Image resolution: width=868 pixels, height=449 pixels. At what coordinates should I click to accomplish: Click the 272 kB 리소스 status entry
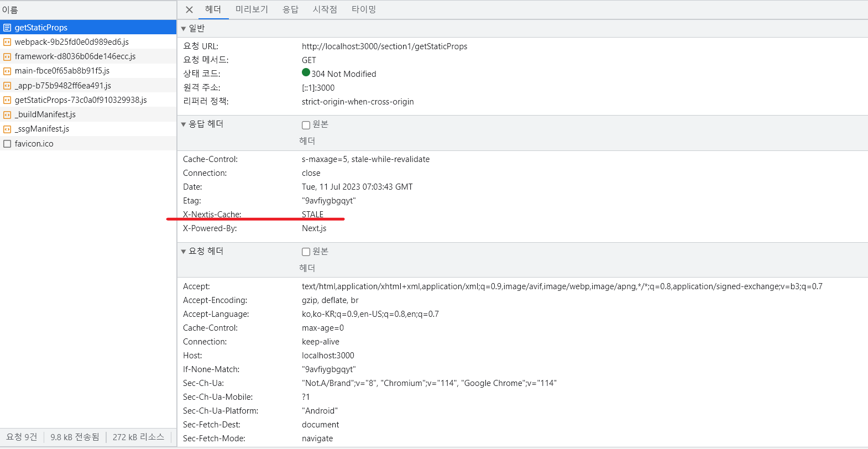point(138,437)
